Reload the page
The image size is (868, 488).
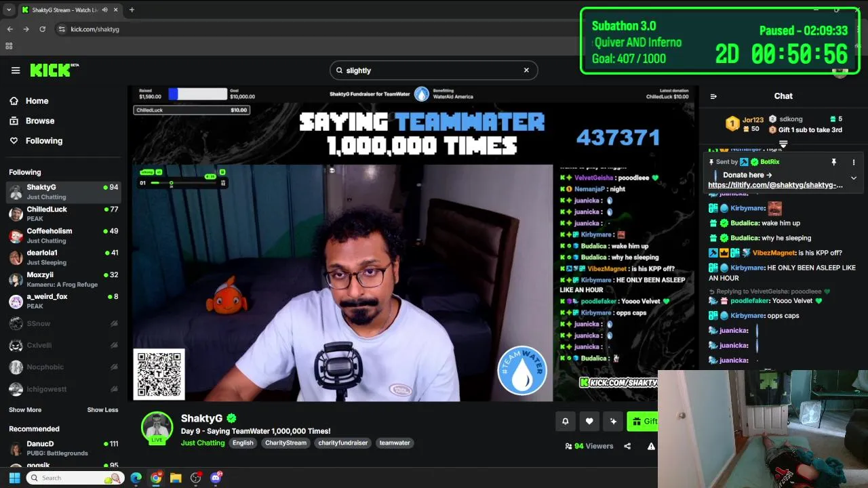coord(42,29)
